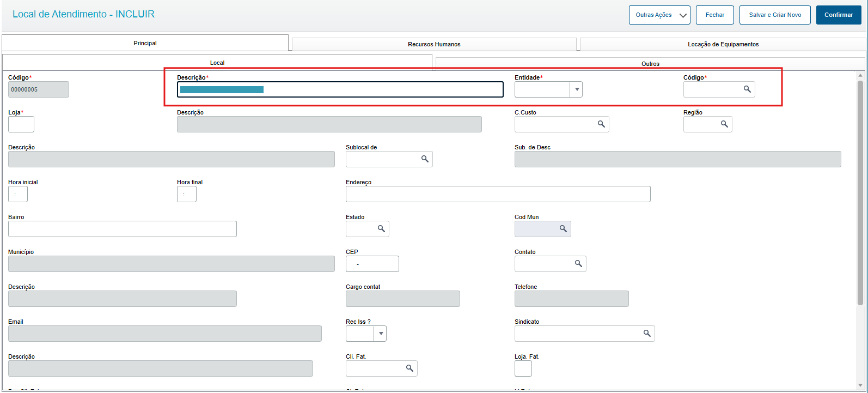Click the Confirmar button
This screenshot has width=868, height=393.
[x=839, y=15]
